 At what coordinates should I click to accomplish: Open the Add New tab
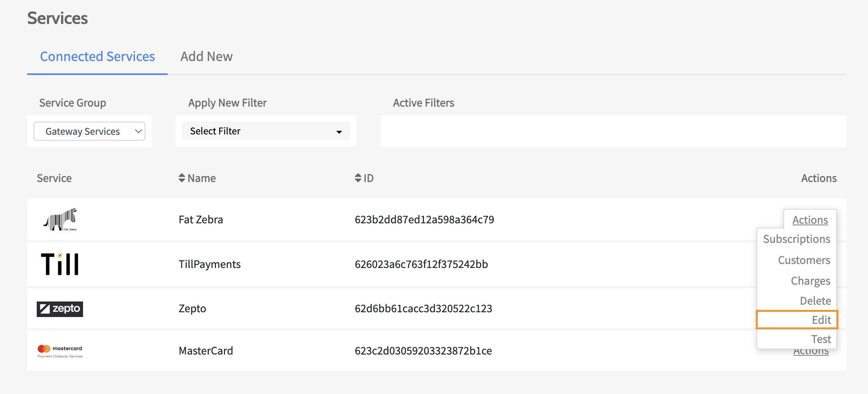tap(206, 57)
